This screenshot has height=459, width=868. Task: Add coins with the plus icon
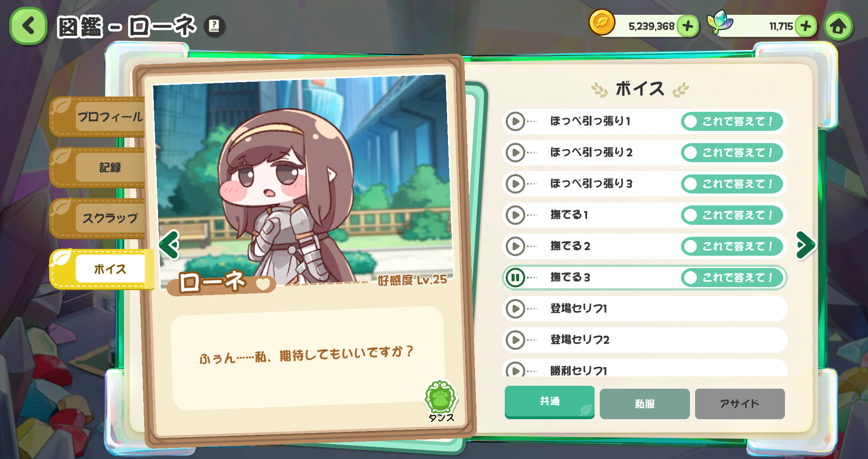tap(687, 26)
